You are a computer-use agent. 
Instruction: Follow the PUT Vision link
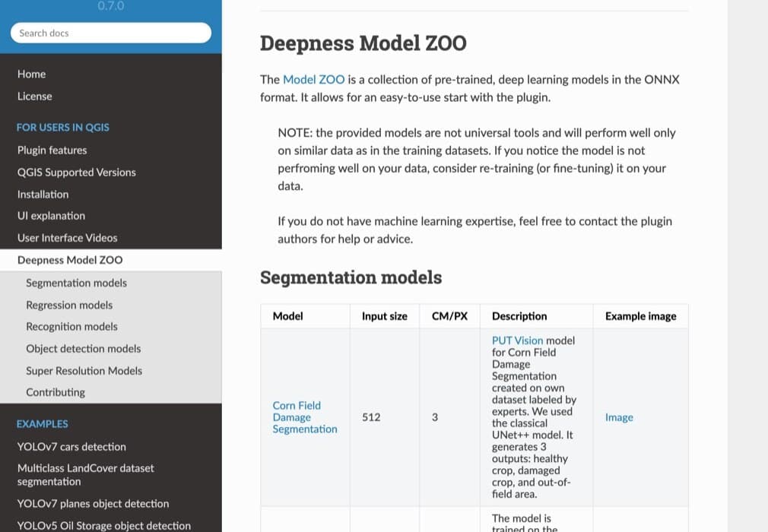pyautogui.click(x=517, y=340)
